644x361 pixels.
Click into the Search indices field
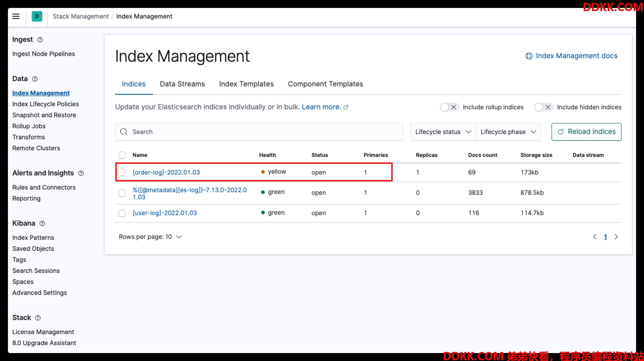point(259,132)
